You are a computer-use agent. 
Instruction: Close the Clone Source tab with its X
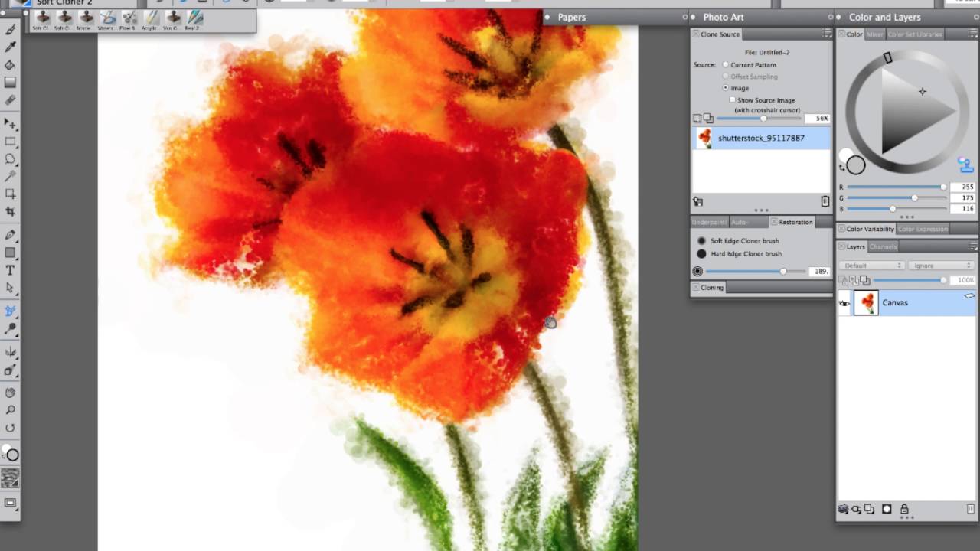(x=695, y=34)
